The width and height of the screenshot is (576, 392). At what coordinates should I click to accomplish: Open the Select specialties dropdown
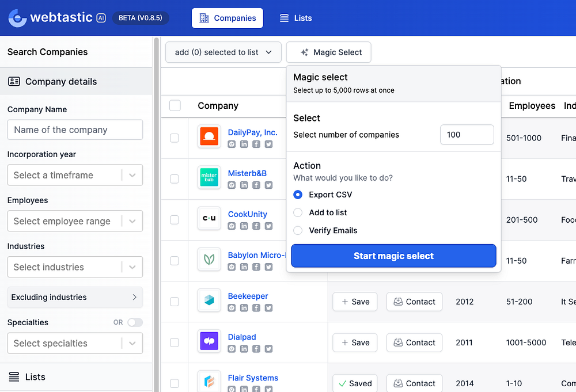(x=75, y=343)
